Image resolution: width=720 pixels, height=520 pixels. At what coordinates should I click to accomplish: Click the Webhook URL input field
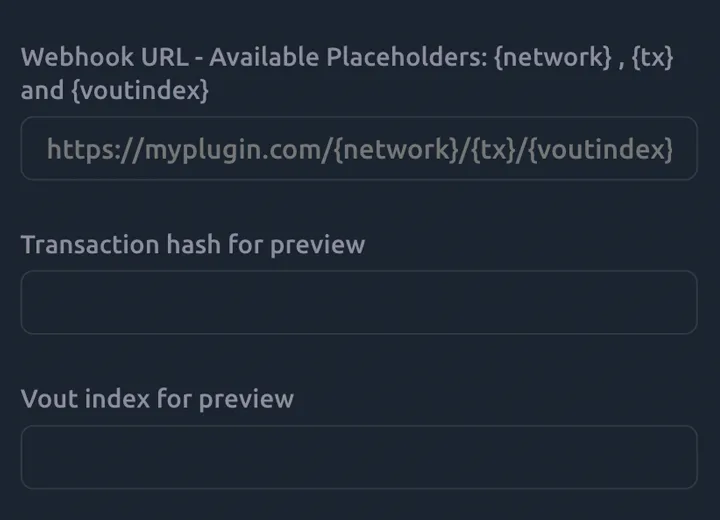click(358, 149)
